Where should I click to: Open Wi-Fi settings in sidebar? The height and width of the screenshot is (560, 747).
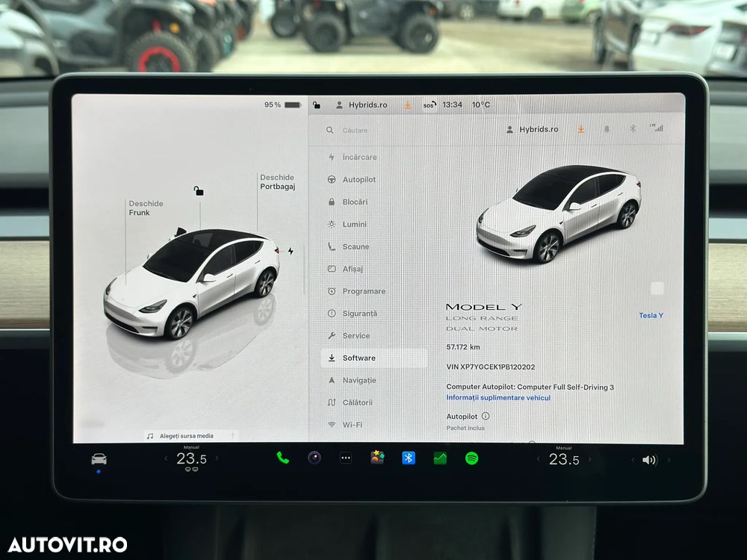click(345, 425)
